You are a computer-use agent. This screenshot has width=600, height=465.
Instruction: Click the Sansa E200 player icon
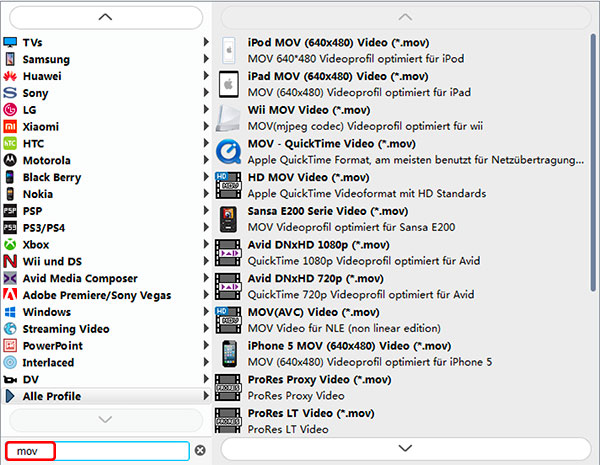(228, 219)
